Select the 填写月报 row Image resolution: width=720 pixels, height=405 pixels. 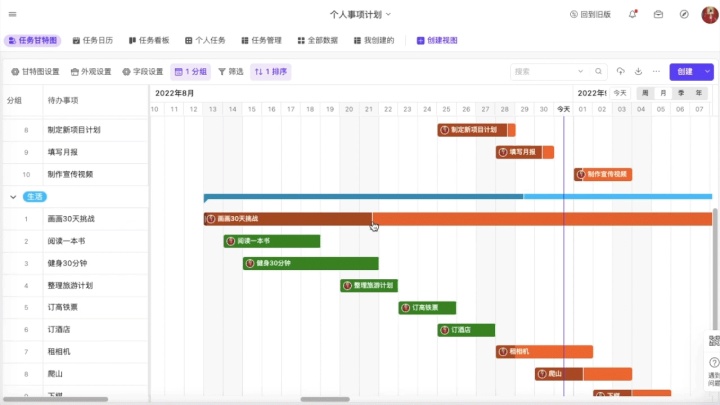coord(76,152)
